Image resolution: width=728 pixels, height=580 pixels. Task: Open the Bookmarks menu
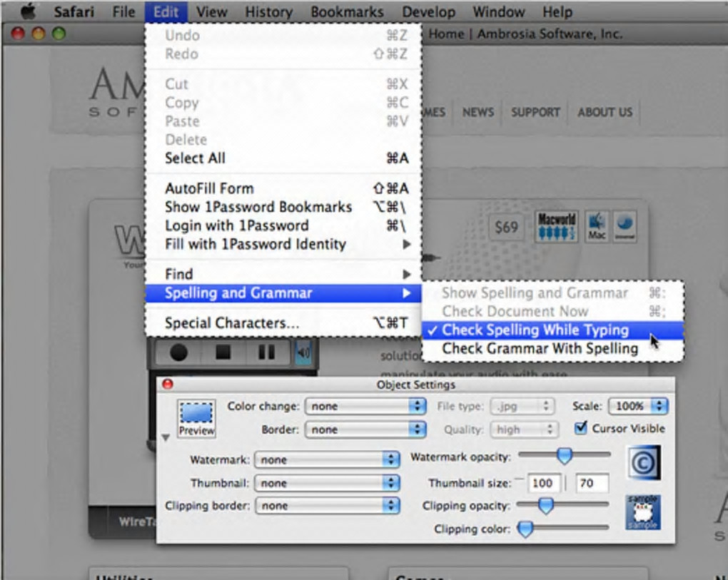coord(348,11)
